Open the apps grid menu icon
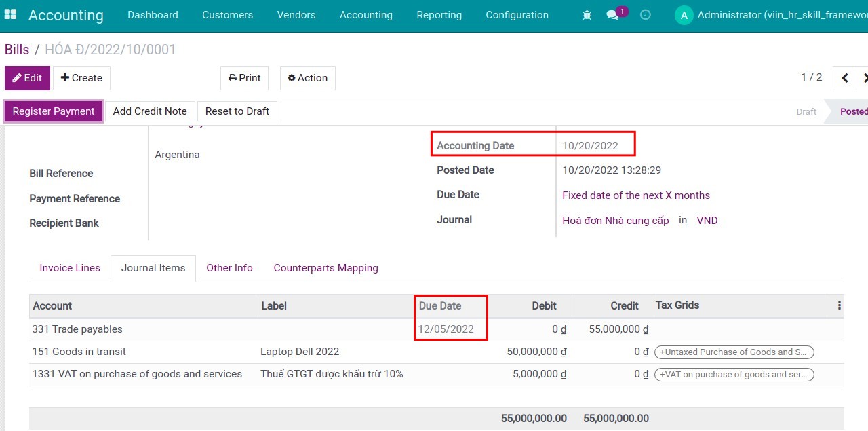868x431 pixels. 10,14
